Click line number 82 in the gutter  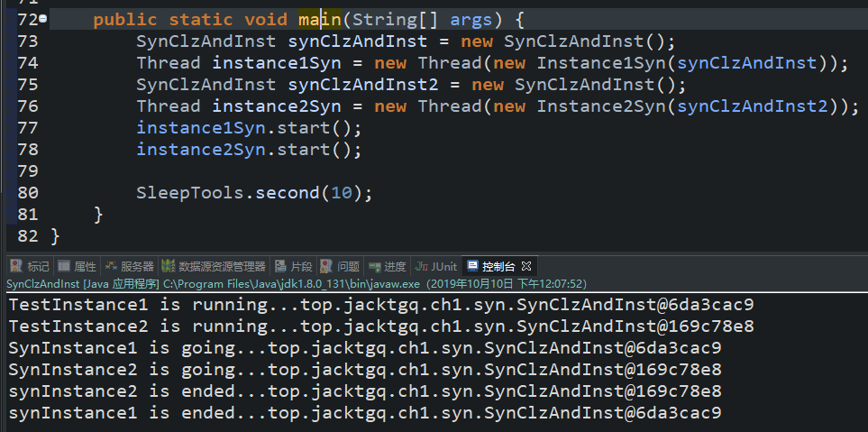coord(28,236)
